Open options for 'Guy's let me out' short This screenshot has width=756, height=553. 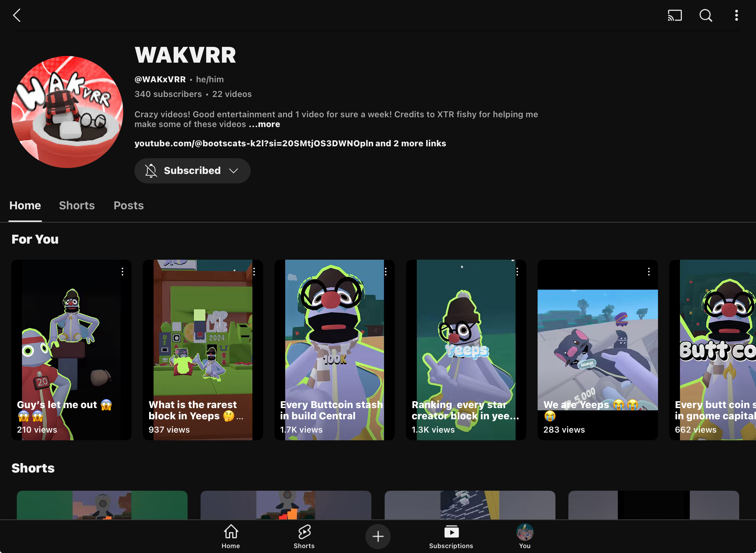[x=122, y=272]
